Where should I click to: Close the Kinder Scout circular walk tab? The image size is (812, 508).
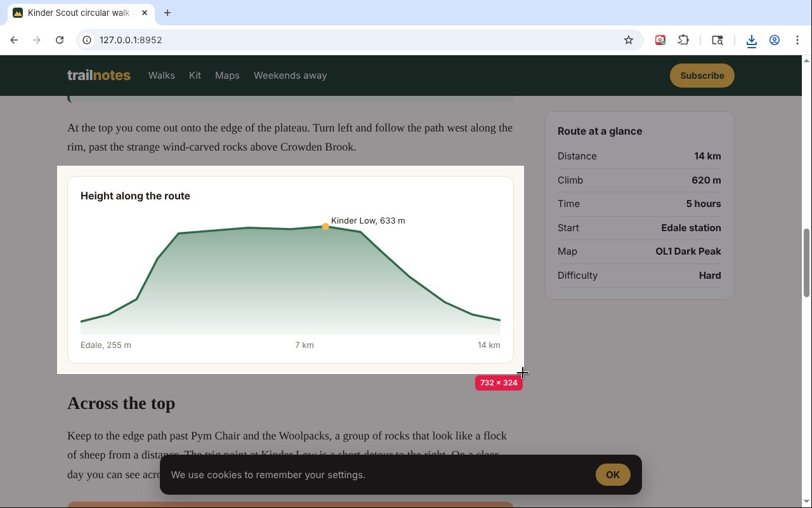pos(145,13)
